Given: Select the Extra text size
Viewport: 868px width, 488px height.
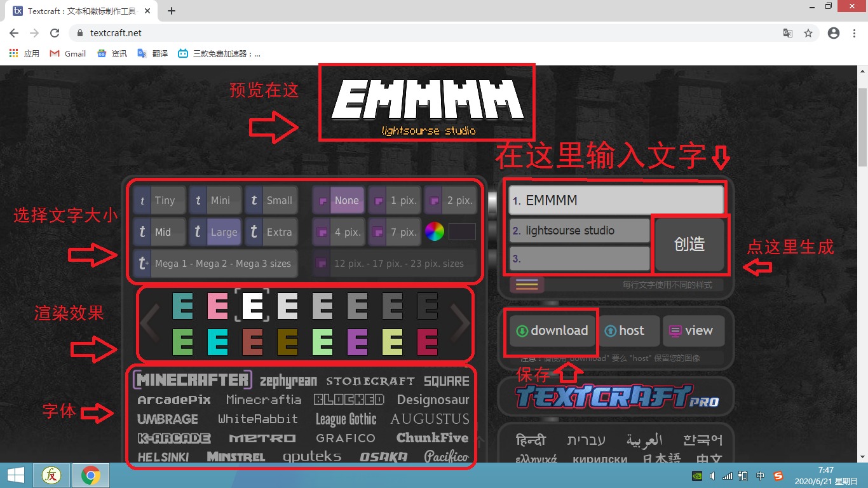Looking at the screenshot, I should 271,232.
